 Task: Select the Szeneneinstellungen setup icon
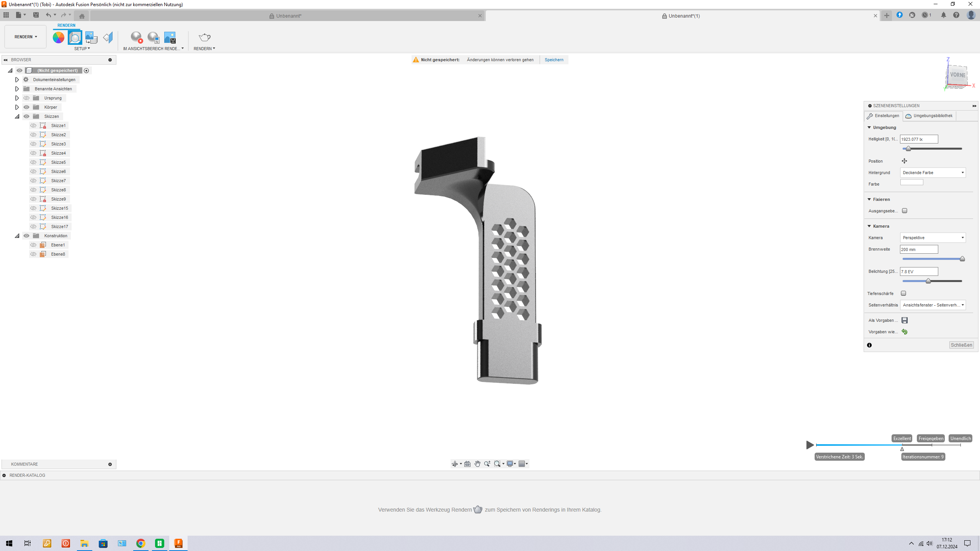coord(75,37)
